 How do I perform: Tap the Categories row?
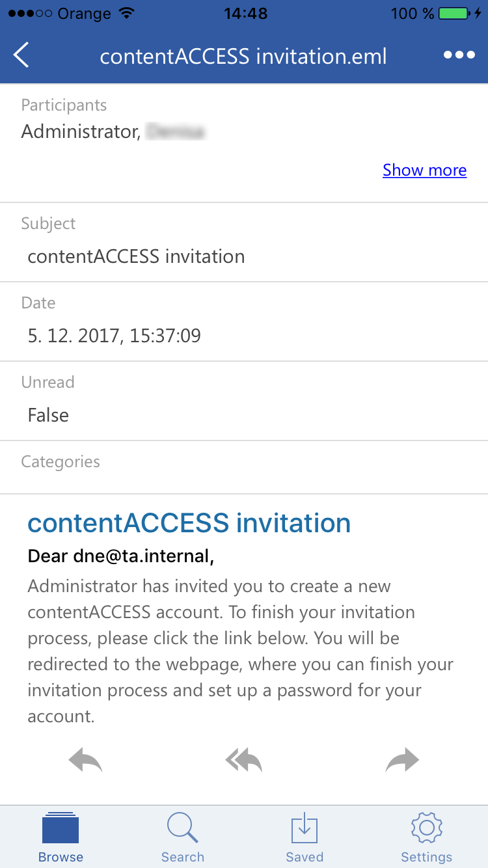coord(243,467)
